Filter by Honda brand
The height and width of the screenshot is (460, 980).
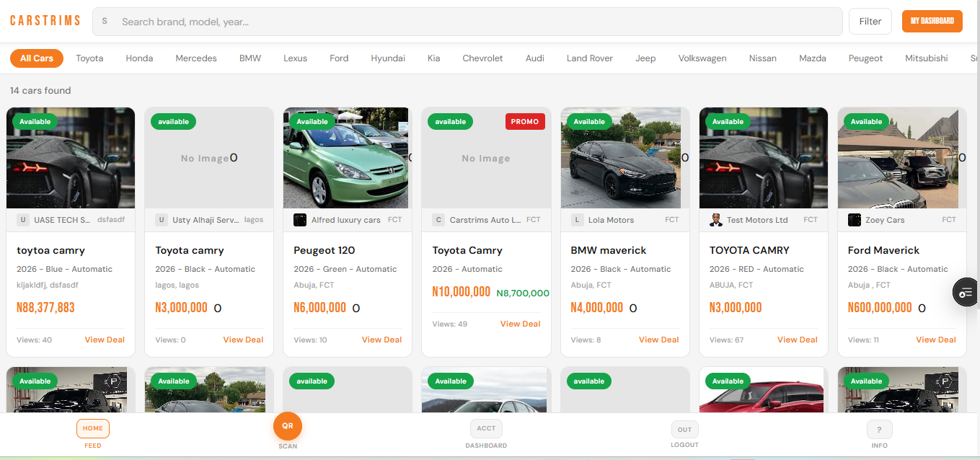[139, 58]
